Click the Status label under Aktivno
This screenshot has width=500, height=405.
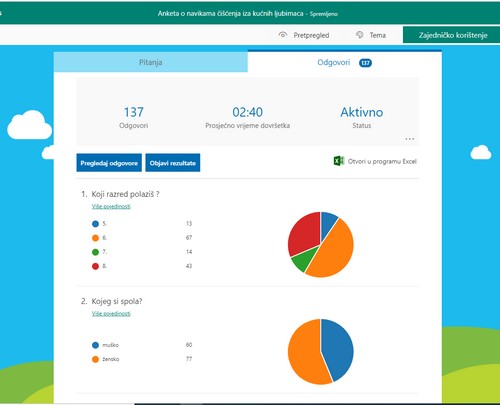362,126
